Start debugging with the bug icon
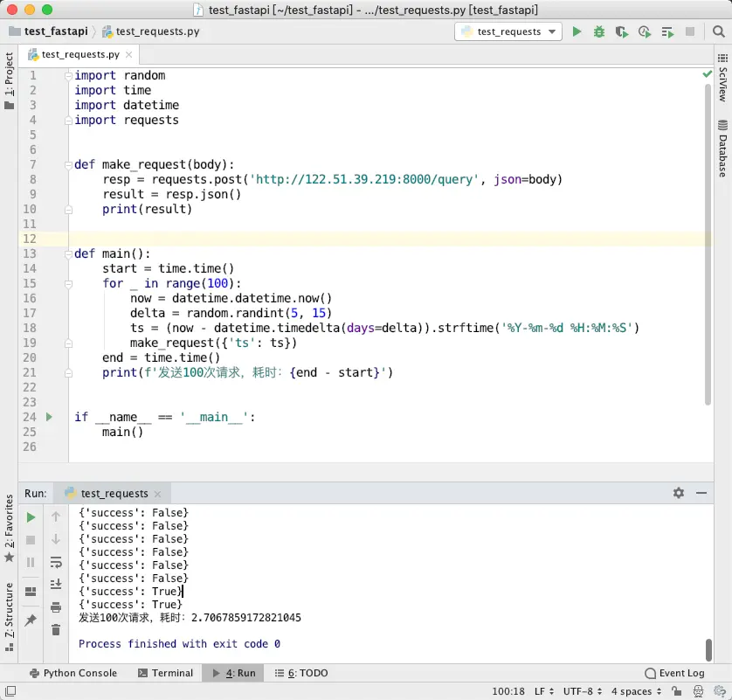This screenshot has width=732, height=700. pos(599,31)
